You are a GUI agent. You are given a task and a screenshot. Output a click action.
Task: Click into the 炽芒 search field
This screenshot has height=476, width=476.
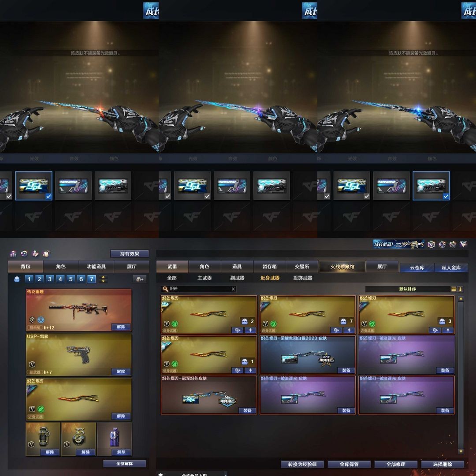coord(199,289)
